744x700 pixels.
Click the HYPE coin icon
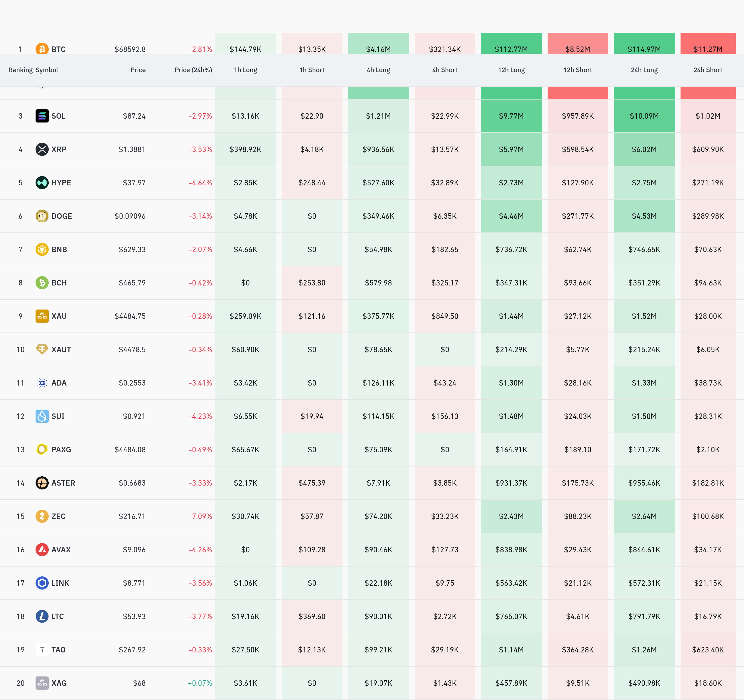coord(42,183)
